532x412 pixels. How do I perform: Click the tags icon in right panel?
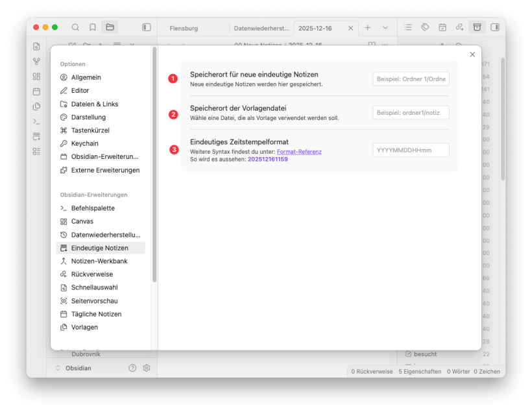(425, 27)
